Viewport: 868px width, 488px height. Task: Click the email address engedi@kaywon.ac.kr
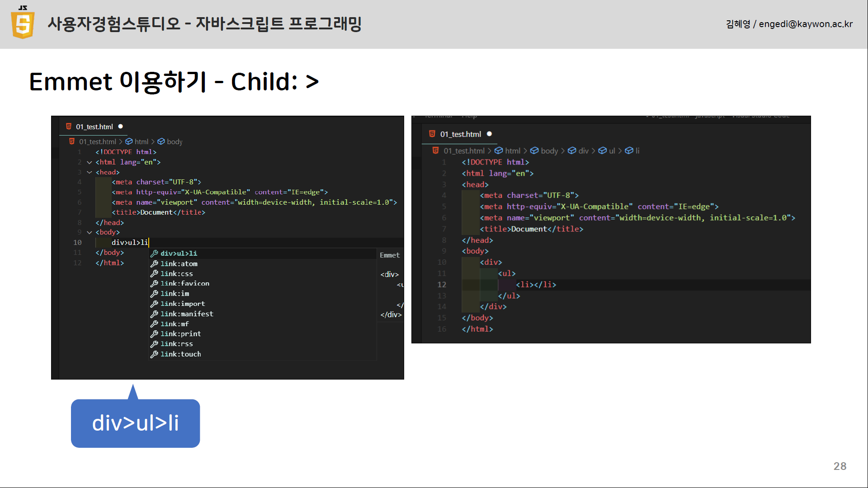pos(806,24)
